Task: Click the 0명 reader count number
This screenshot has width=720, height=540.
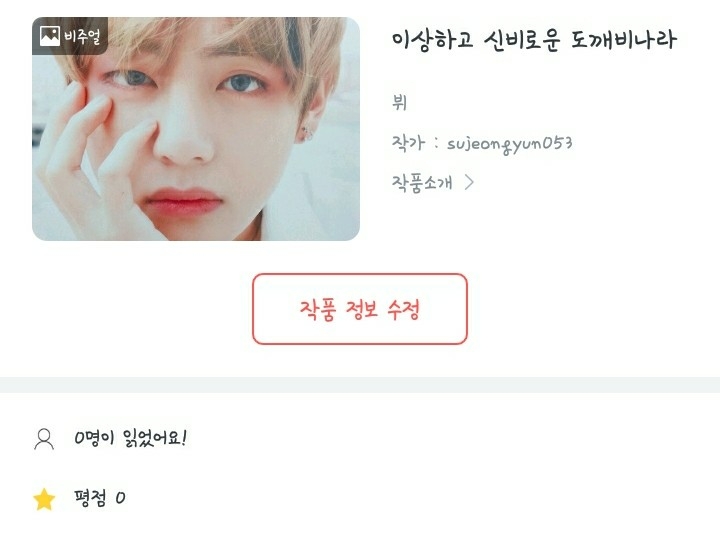Action: (x=94, y=438)
